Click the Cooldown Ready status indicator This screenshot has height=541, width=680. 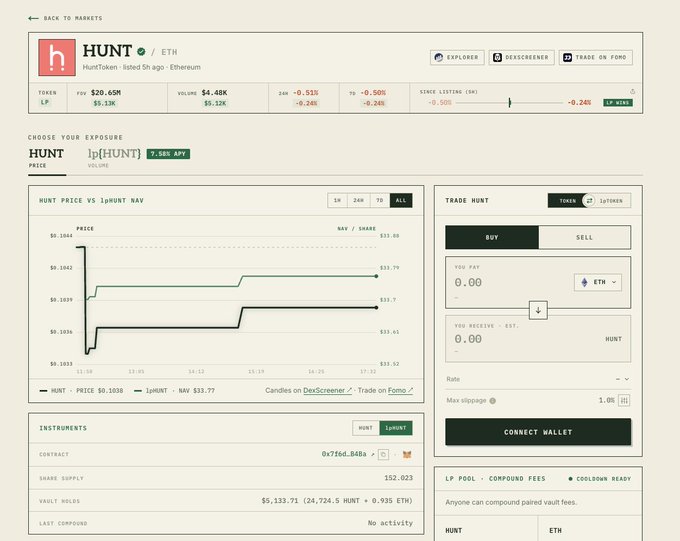(x=600, y=479)
